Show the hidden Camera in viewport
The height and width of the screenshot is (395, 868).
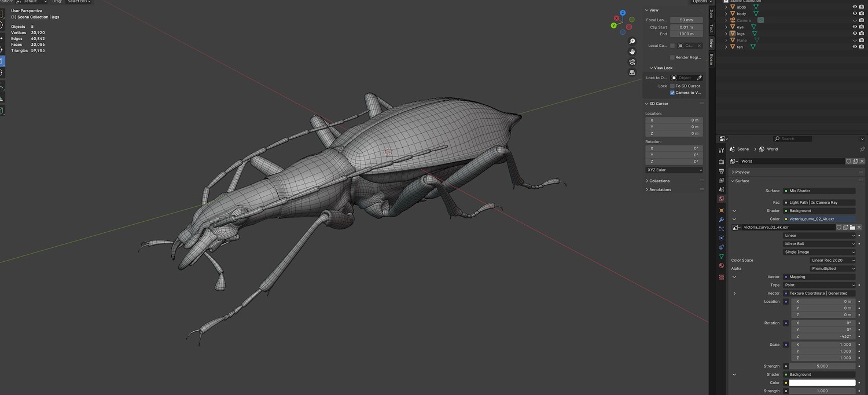[x=855, y=20]
